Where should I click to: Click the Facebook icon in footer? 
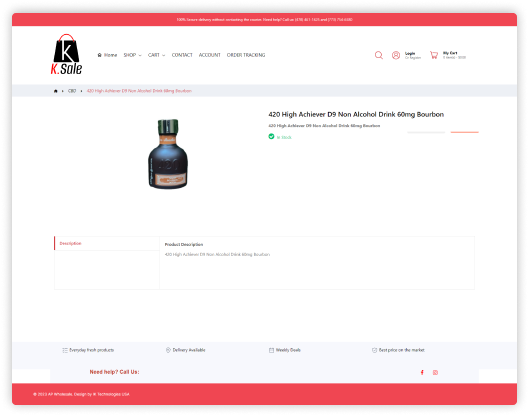coord(422,372)
